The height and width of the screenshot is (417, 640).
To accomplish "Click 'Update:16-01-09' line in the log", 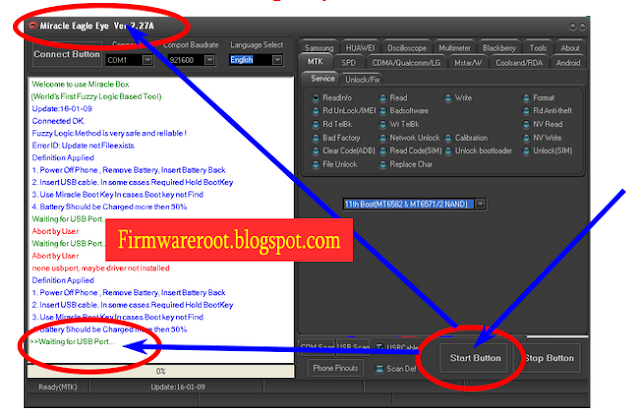I will point(62,109).
